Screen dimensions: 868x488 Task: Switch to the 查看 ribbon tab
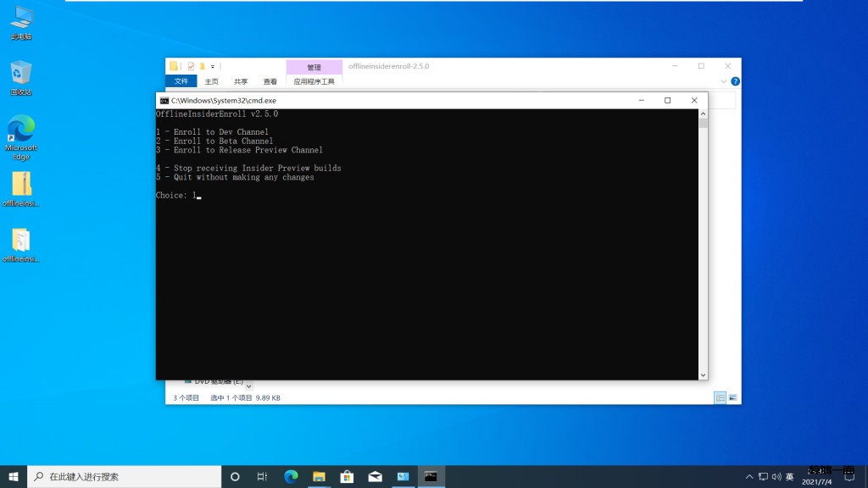[270, 81]
